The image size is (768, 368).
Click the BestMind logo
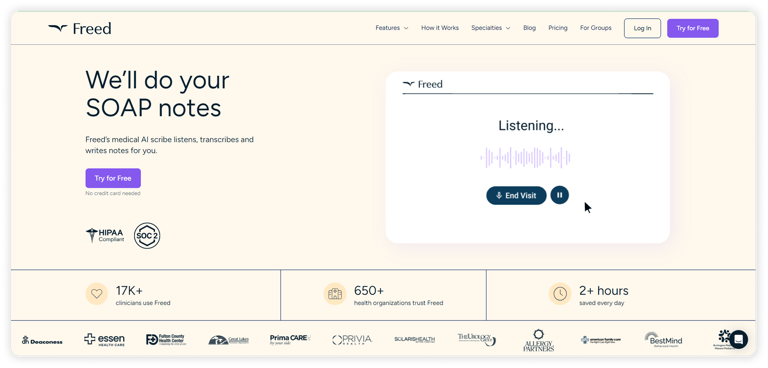tap(663, 340)
